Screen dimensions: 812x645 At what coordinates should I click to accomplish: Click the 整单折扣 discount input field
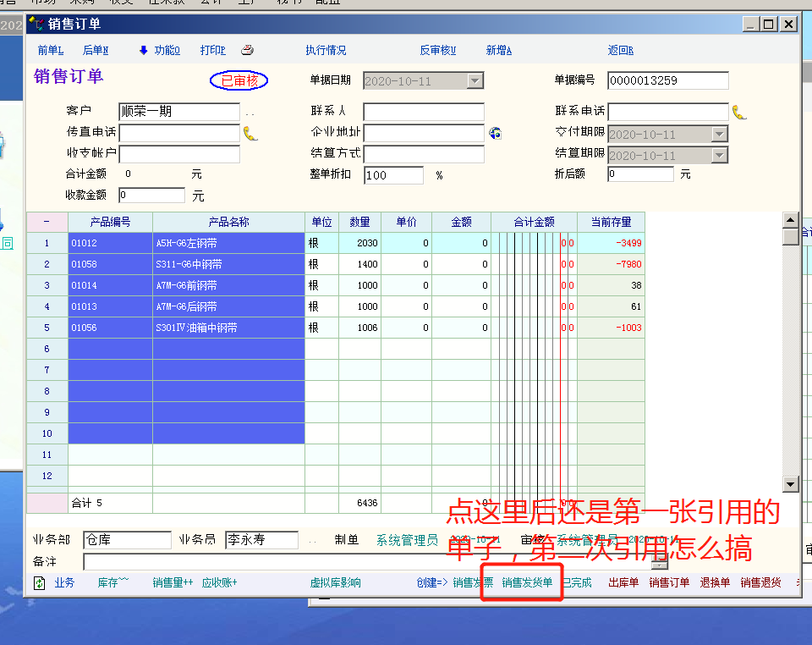pos(393,175)
